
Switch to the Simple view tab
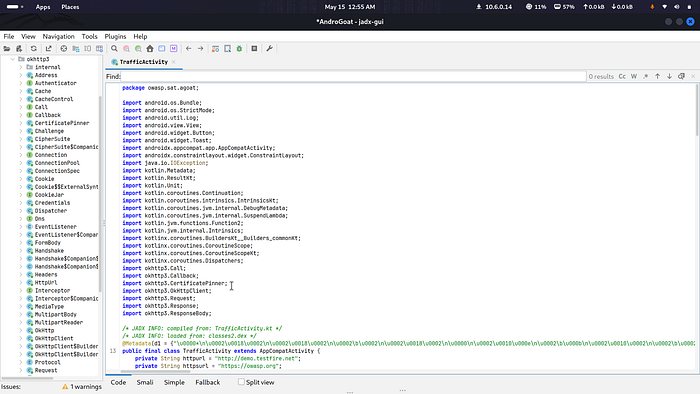(x=174, y=382)
